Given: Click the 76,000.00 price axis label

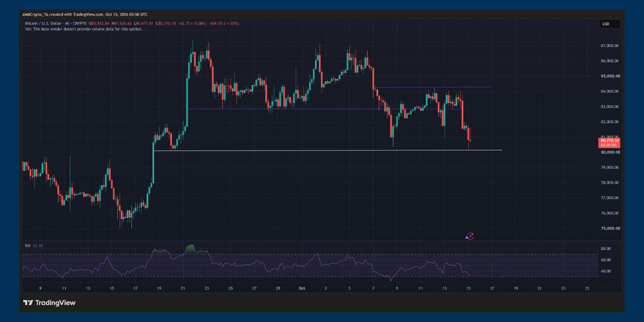Looking at the screenshot, I should 609,213.
